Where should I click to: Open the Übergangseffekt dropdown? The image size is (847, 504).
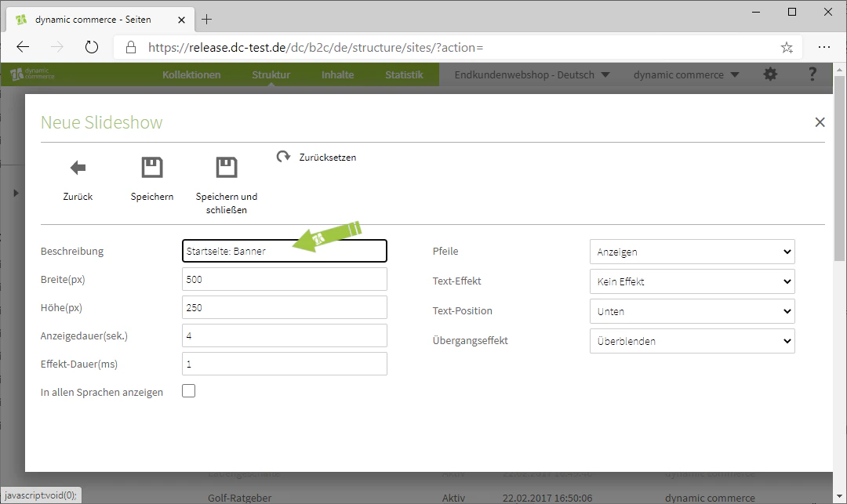(692, 341)
